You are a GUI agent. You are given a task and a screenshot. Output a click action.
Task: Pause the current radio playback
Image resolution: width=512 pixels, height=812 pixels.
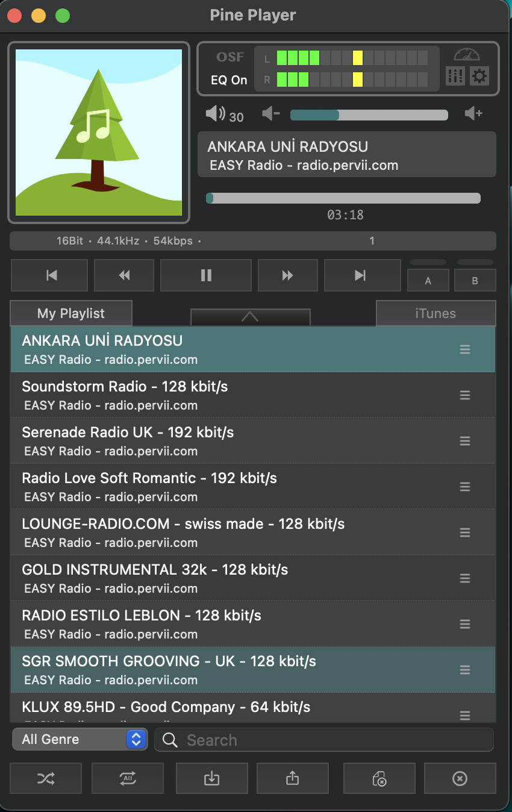(x=206, y=275)
